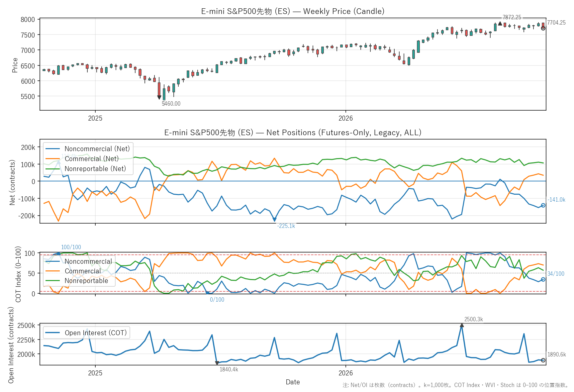Select the "Noncommercial (Net)" legend label
This screenshot has width=574, height=392.
pos(97,149)
